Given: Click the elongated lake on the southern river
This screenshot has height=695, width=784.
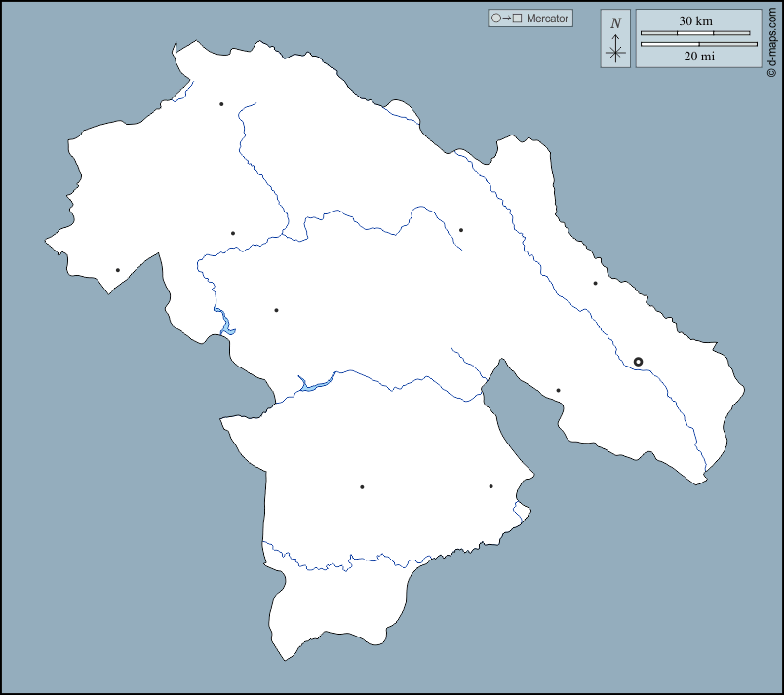Looking at the screenshot, I should (316, 381).
